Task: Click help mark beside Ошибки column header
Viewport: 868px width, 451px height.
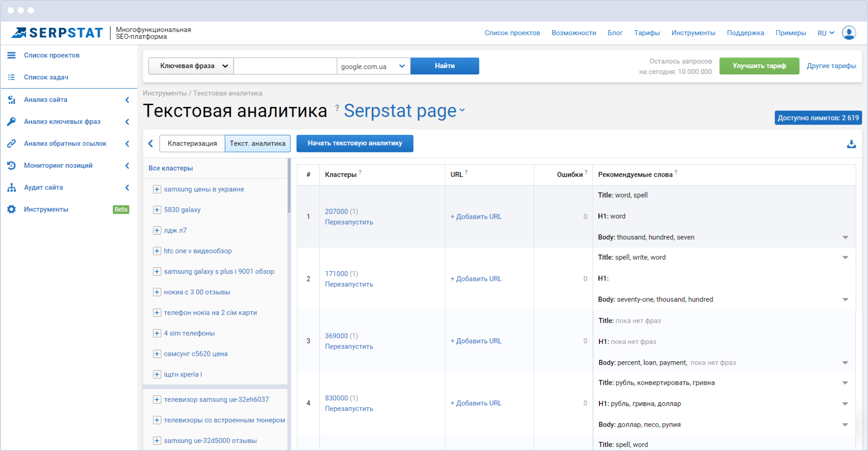Action: click(x=586, y=172)
